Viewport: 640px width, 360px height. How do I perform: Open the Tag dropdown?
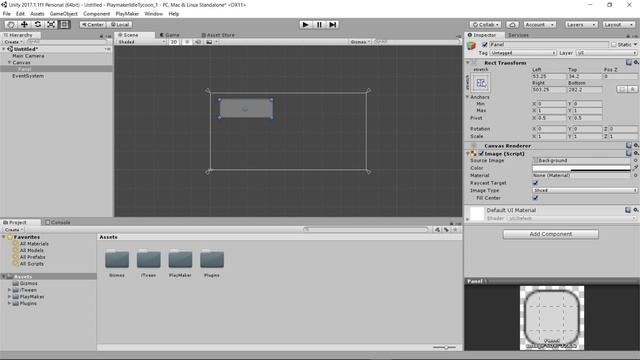click(x=523, y=53)
